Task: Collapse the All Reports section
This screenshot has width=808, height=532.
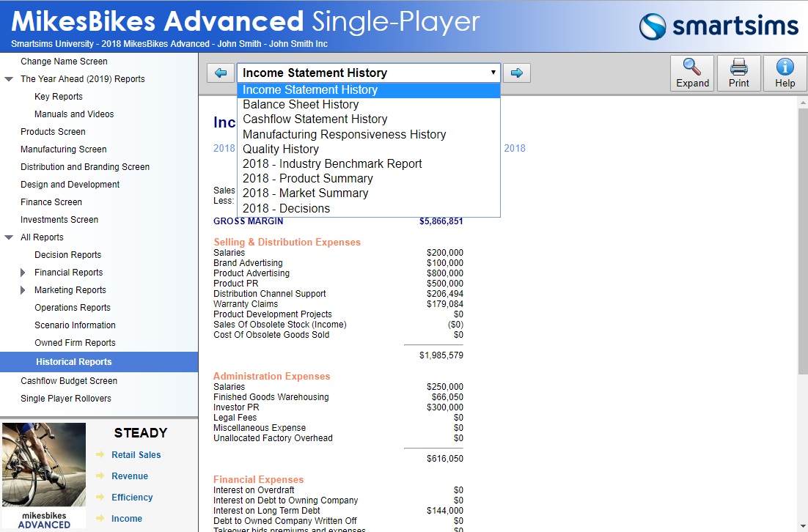Action: pyautogui.click(x=9, y=237)
